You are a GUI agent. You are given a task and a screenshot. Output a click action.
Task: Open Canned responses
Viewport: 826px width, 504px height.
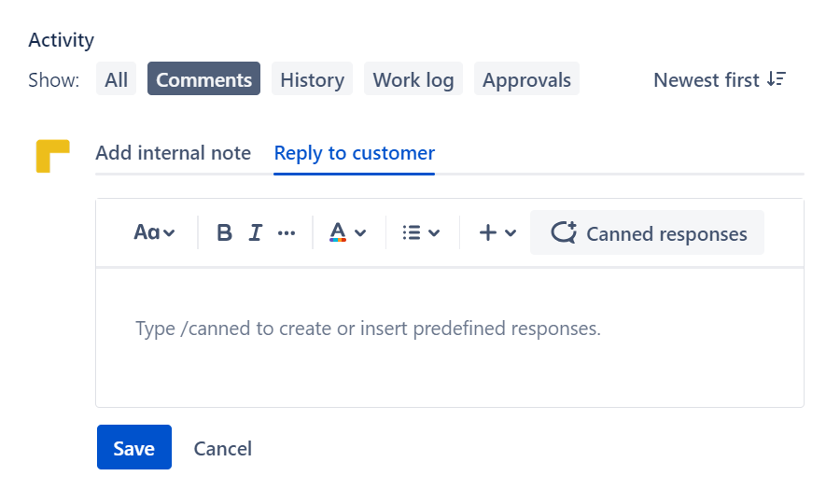tap(648, 233)
